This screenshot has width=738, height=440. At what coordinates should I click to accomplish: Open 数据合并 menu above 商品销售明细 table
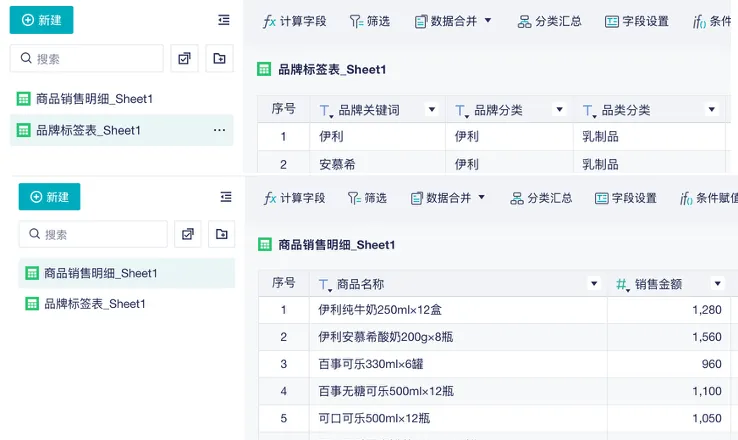[x=448, y=198]
